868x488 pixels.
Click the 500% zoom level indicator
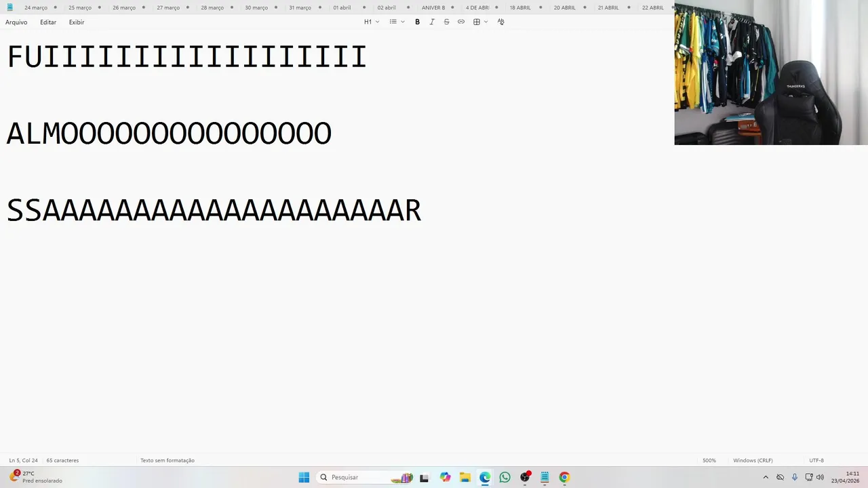point(709,460)
